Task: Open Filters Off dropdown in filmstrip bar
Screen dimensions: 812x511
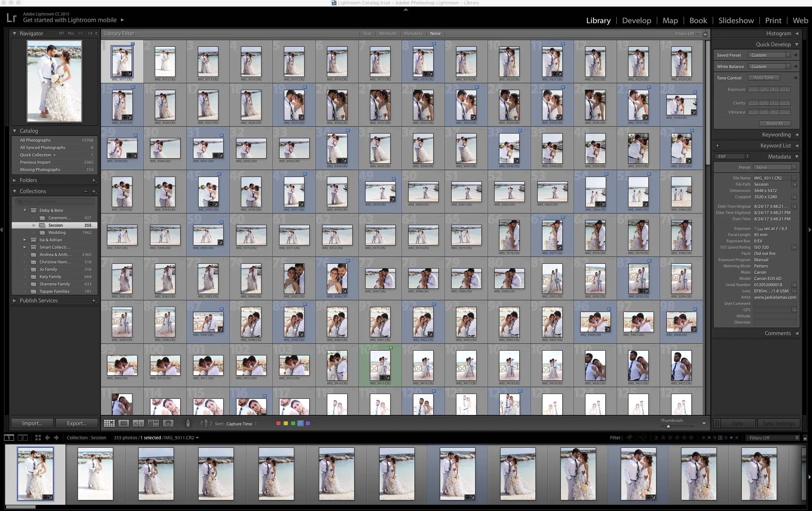Action: coord(773,438)
